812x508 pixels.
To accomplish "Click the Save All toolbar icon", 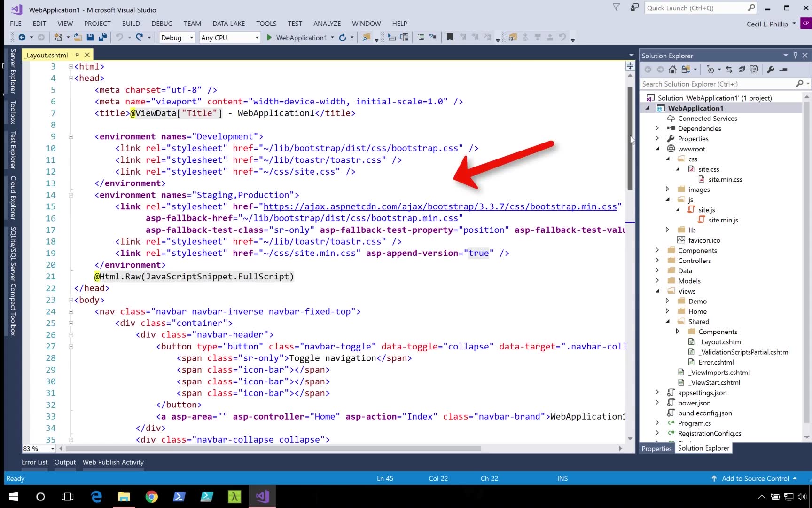I will (102, 37).
